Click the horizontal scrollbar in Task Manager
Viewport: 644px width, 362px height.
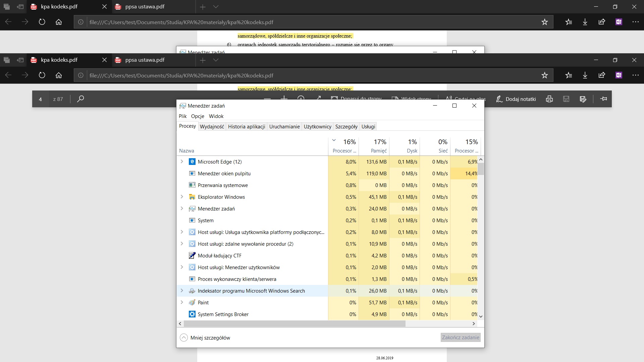[x=294, y=323]
